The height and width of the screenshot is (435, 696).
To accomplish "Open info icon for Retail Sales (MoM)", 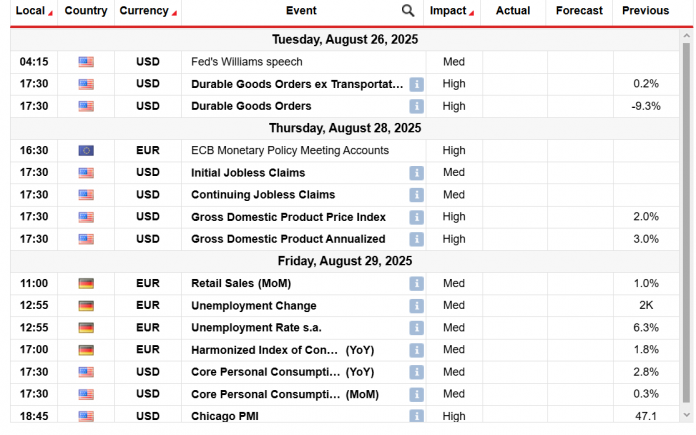I will pyautogui.click(x=416, y=283).
